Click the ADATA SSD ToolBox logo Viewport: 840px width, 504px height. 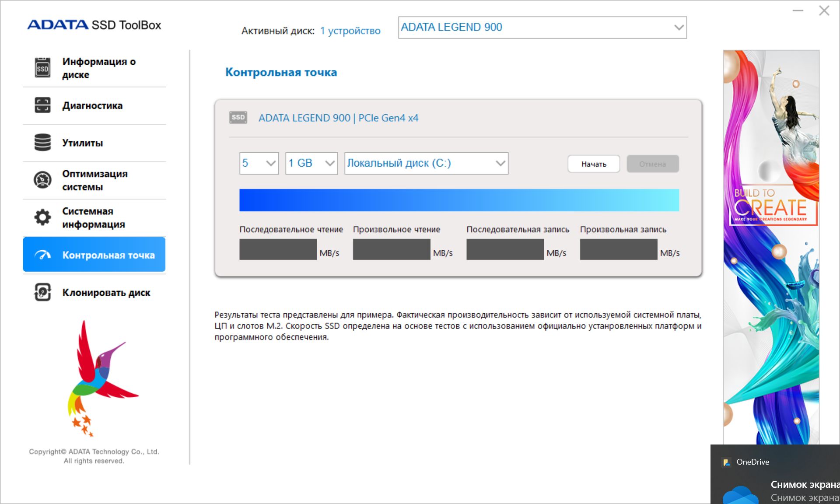pyautogui.click(x=94, y=25)
